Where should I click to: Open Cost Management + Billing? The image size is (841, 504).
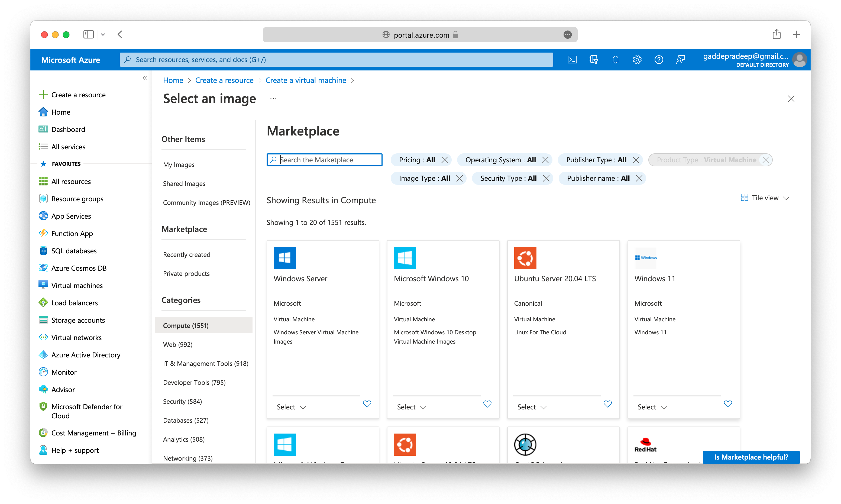pyautogui.click(x=93, y=433)
